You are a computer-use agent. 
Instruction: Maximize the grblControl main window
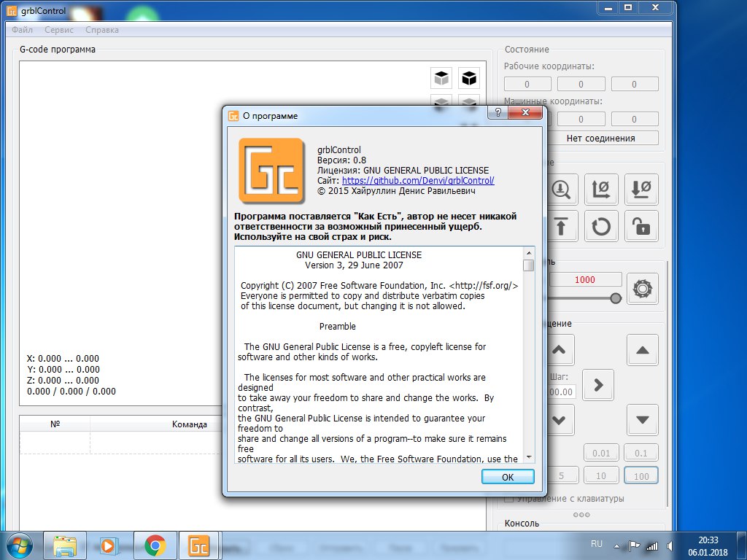tap(628, 7)
